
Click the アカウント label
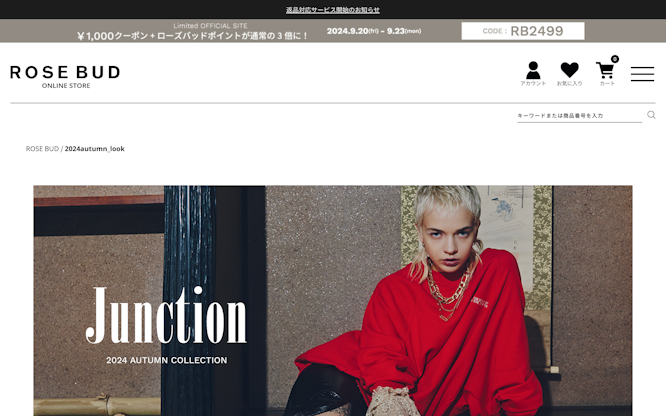(x=533, y=84)
